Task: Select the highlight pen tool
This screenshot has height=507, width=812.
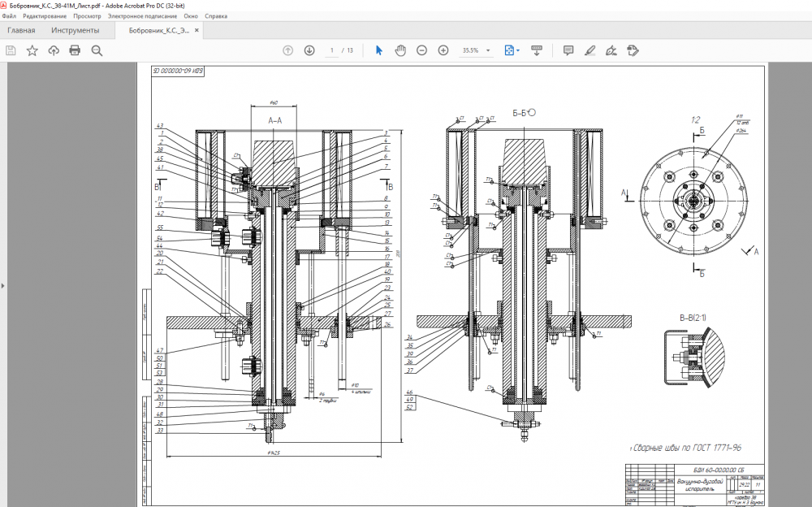Action: (590, 50)
